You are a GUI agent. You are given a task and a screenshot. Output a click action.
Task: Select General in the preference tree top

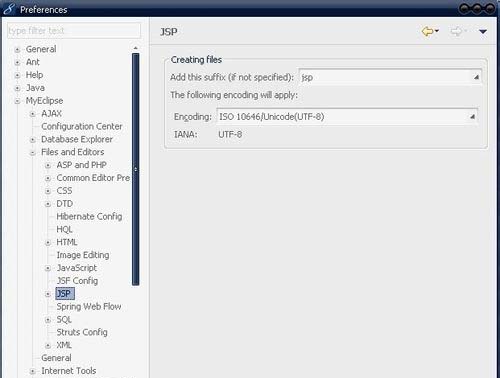click(41, 49)
